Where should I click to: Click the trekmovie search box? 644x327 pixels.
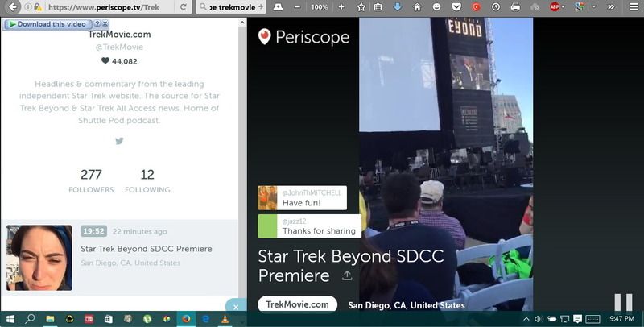click(x=232, y=7)
